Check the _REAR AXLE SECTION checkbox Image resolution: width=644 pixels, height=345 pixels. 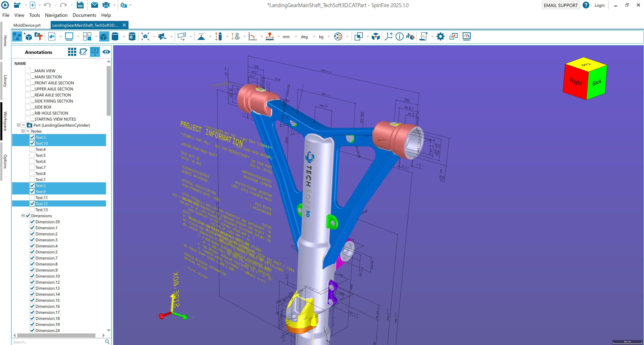pyautogui.click(x=28, y=95)
